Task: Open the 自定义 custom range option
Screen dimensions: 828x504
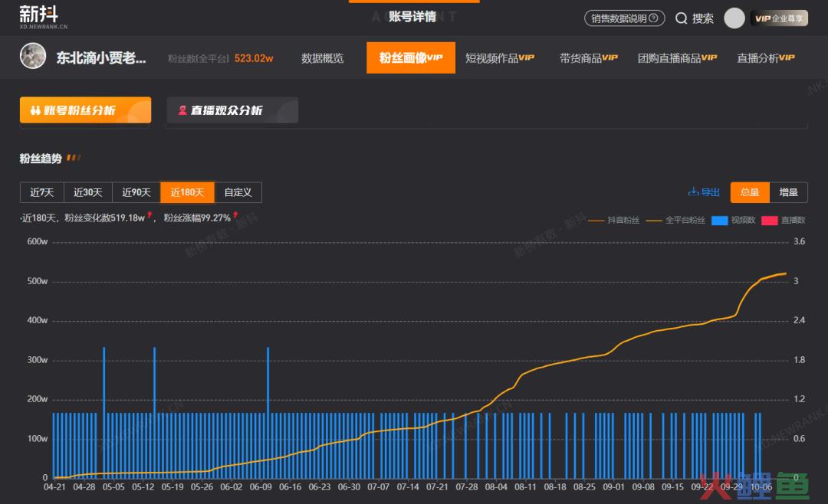Action: point(238,192)
